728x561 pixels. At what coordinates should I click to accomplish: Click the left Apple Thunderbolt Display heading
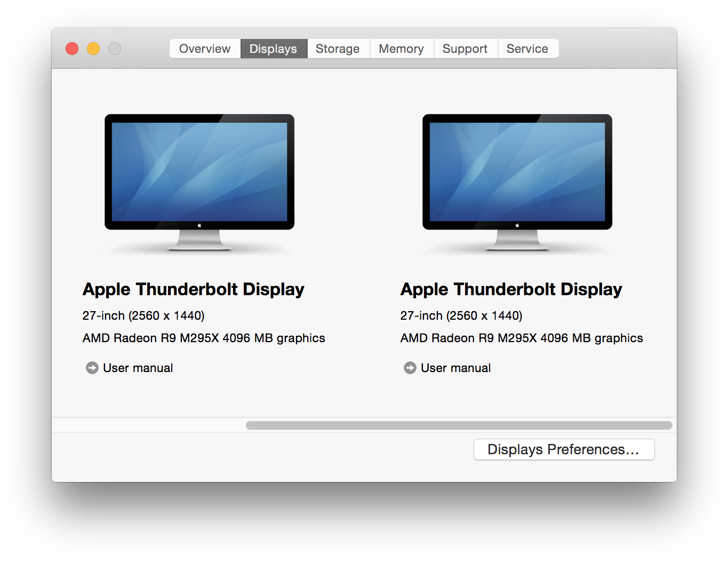pyautogui.click(x=193, y=289)
